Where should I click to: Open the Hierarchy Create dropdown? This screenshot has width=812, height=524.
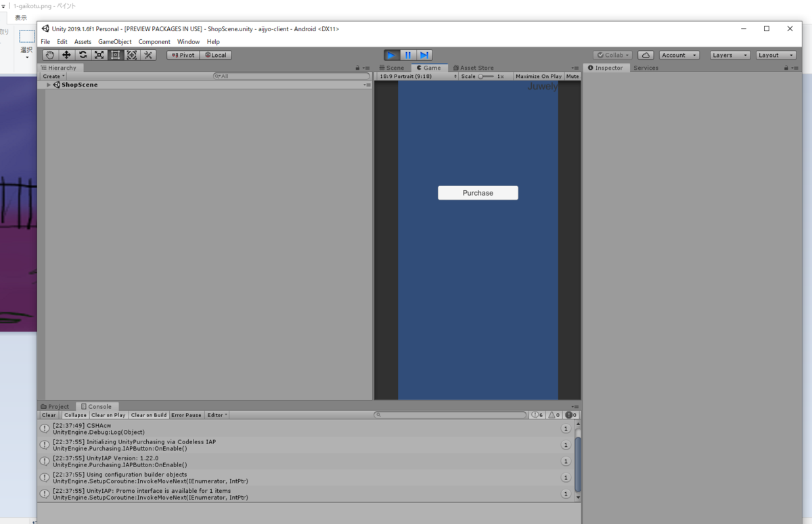point(54,77)
